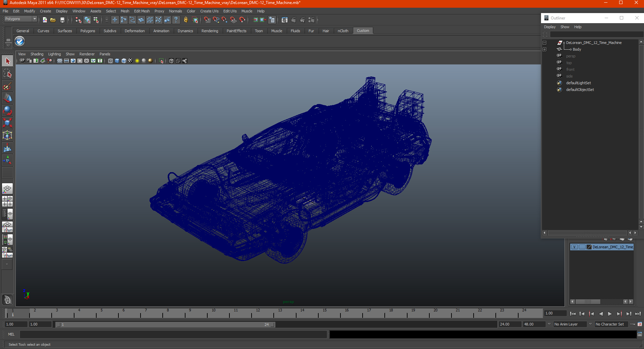Switch to four view layout
This screenshot has height=349, width=644.
tap(7, 201)
